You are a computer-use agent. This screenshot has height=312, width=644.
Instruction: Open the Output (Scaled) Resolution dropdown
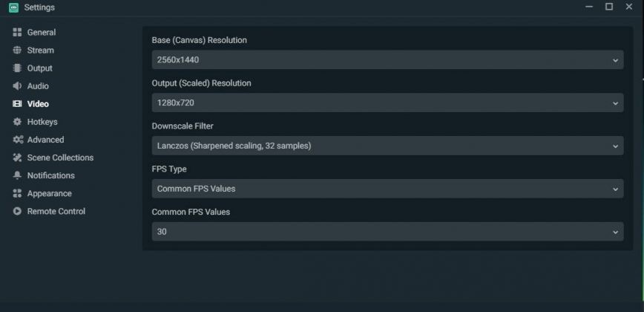[387, 103]
